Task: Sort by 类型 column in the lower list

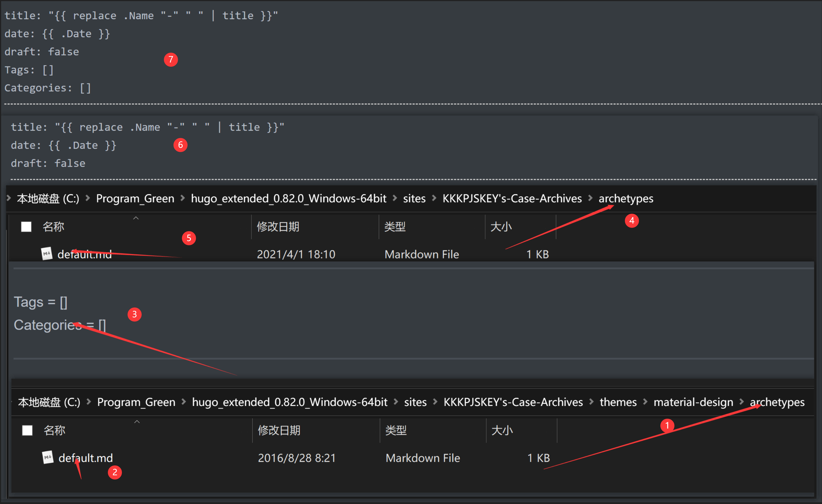Action: [396, 430]
